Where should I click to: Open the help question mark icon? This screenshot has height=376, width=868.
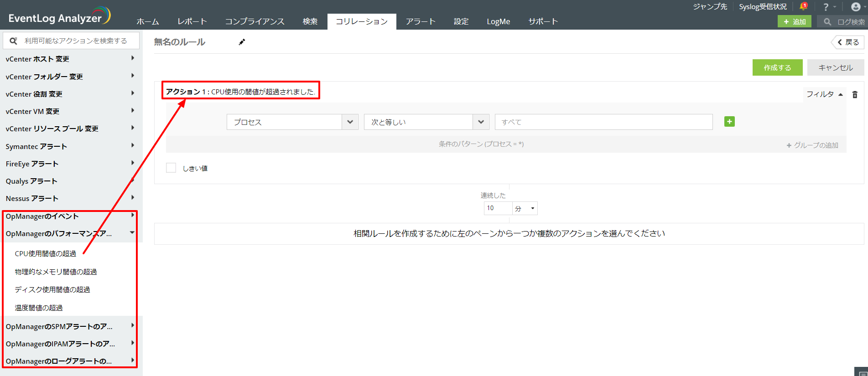point(826,7)
